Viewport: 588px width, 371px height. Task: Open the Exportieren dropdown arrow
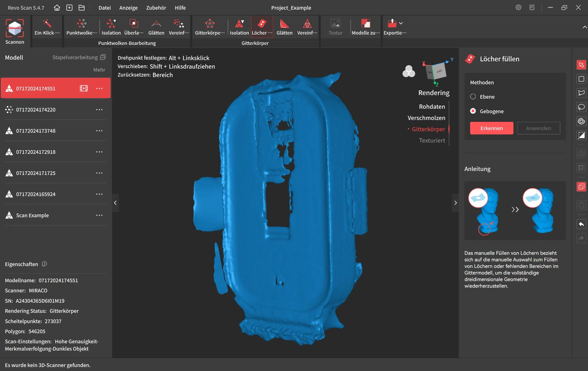(x=401, y=23)
